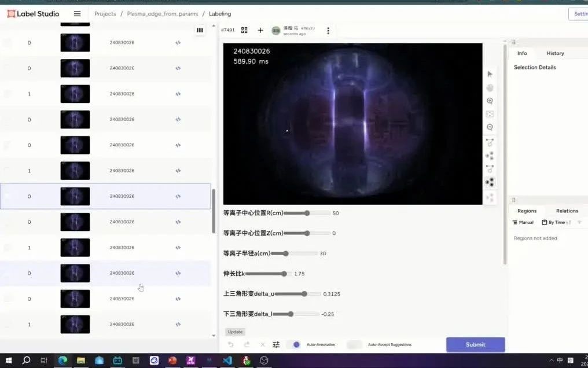
Task: Click the zoom out magnifier tool
Action: click(490, 127)
